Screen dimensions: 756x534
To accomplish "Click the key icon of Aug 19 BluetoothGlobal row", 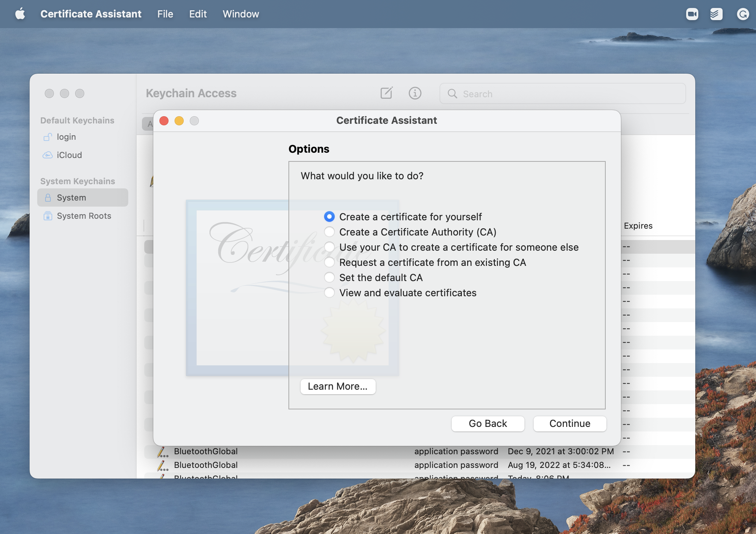I will click(163, 465).
